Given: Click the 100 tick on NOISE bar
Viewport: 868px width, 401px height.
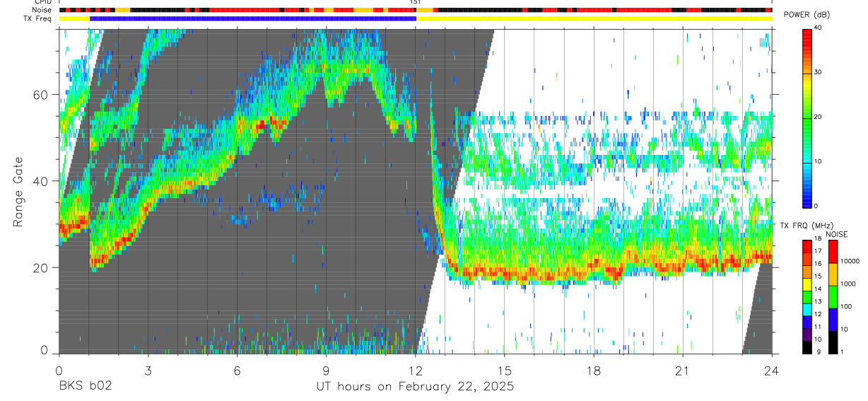Looking at the screenshot, I should pos(848,306).
